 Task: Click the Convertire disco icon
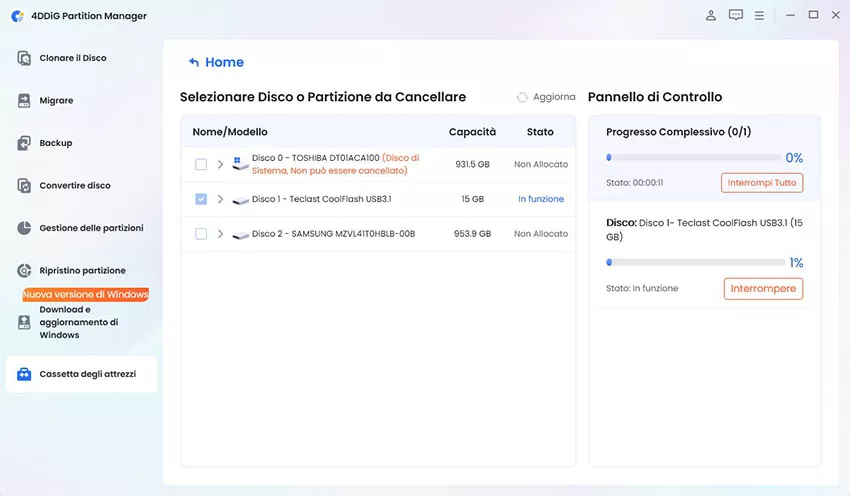tap(25, 186)
